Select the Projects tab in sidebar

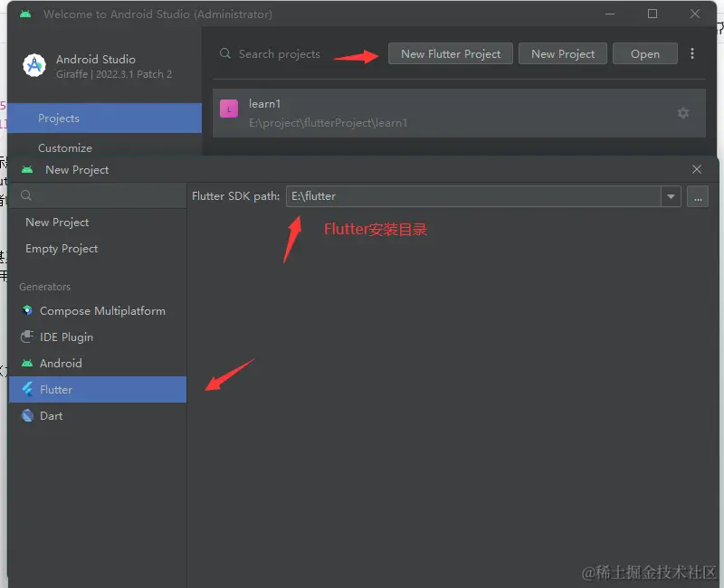click(104, 119)
